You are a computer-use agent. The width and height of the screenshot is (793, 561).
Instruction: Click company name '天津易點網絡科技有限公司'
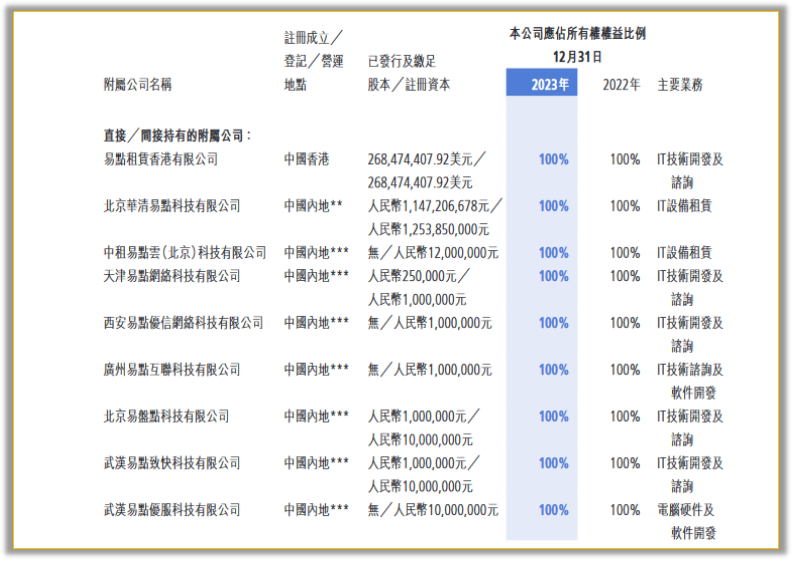pyautogui.click(x=172, y=276)
